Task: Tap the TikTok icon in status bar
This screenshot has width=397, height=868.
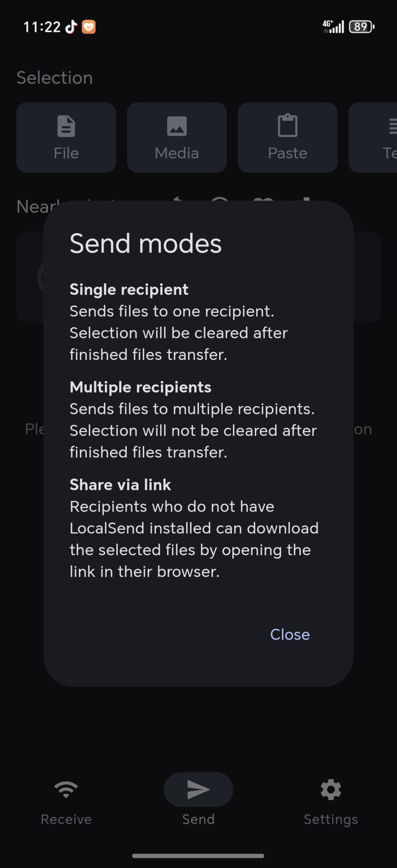Action: [71, 27]
